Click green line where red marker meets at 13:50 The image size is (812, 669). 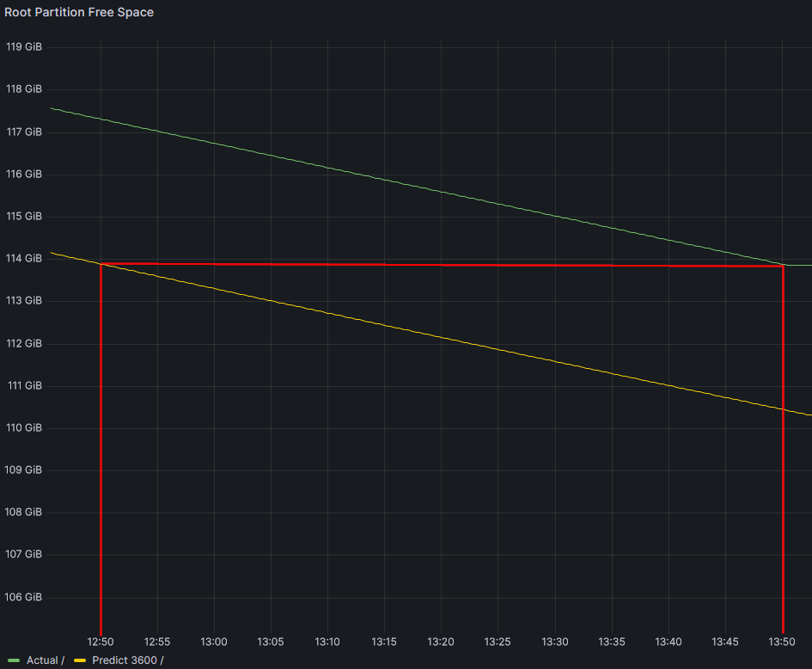783,264
